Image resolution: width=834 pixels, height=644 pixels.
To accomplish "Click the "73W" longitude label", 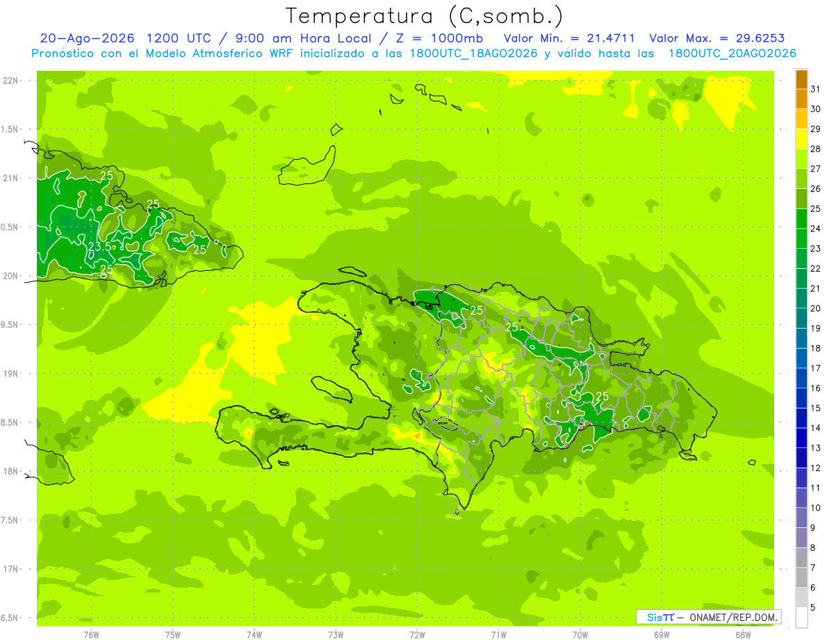I will tap(336, 634).
